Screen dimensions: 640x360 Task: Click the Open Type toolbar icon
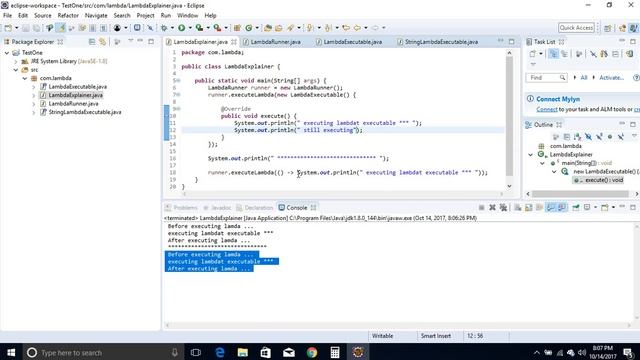coord(268,28)
